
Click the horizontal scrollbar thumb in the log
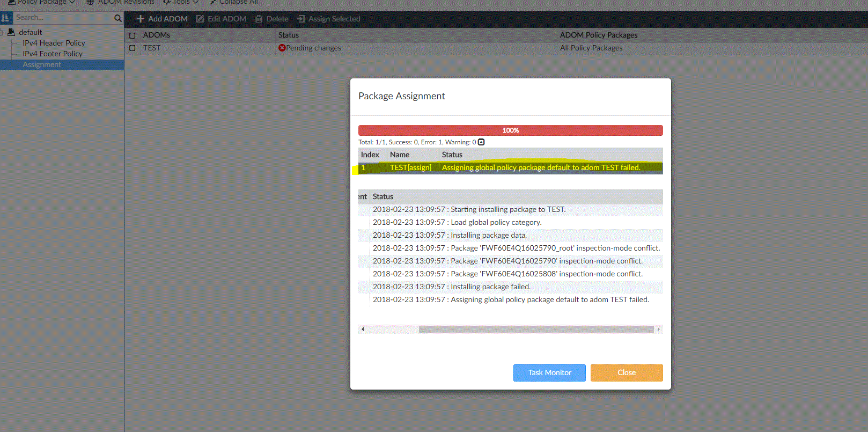(536, 329)
